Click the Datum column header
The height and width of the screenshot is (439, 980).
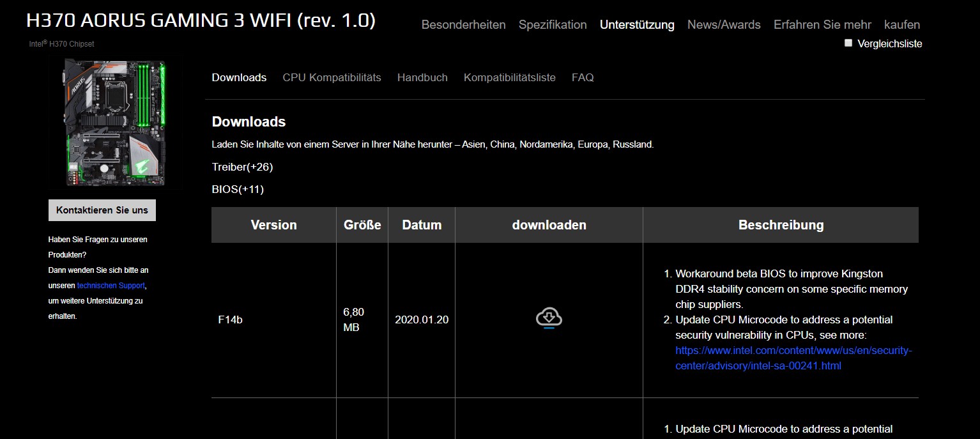click(422, 225)
